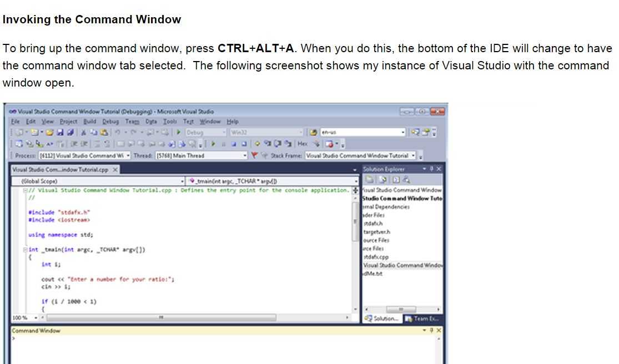The height and width of the screenshot is (364, 619).
Task: Click the Save All icon
Action: coord(70,133)
